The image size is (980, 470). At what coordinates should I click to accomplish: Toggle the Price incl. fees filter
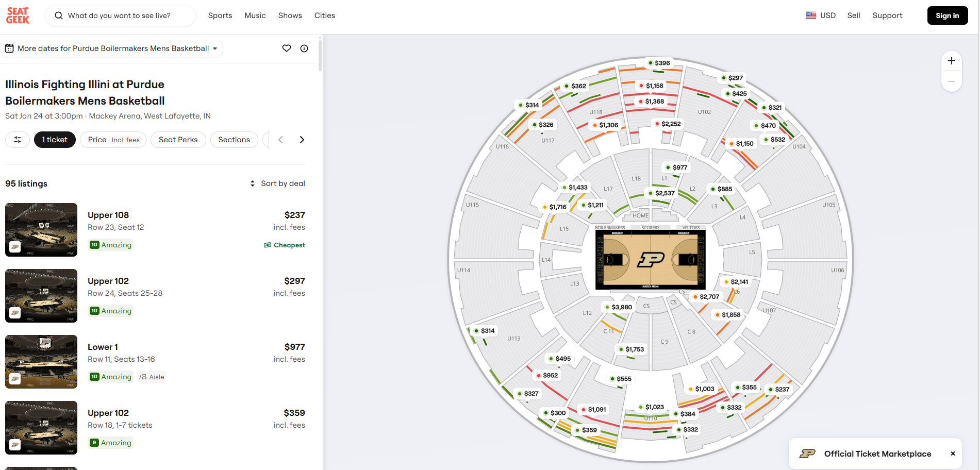pos(113,140)
